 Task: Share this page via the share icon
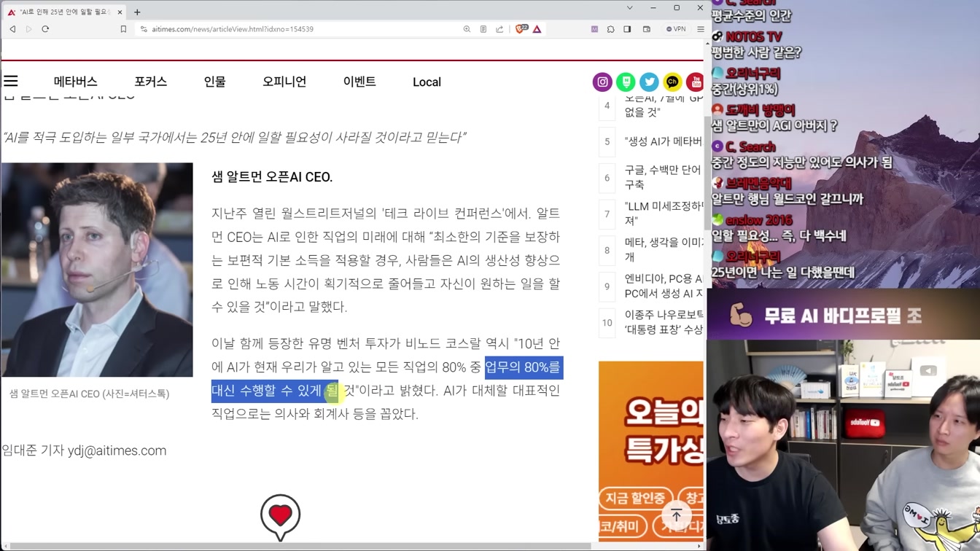(499, 29)
